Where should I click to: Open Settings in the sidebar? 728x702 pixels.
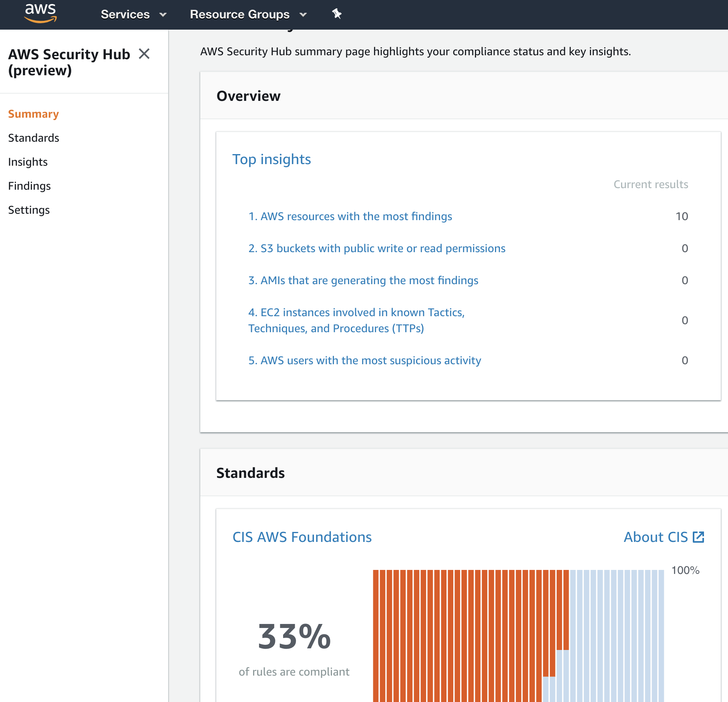29,210
